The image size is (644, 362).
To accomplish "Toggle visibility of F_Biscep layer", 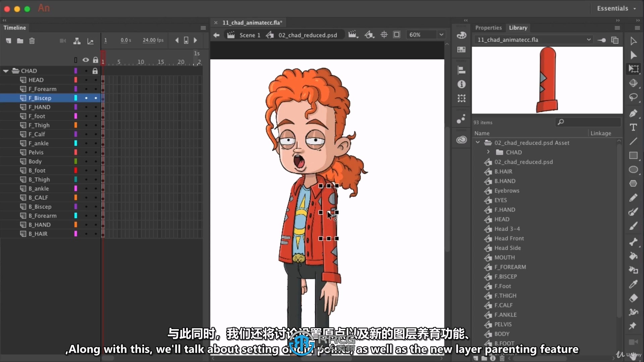I will pos(86,98).
